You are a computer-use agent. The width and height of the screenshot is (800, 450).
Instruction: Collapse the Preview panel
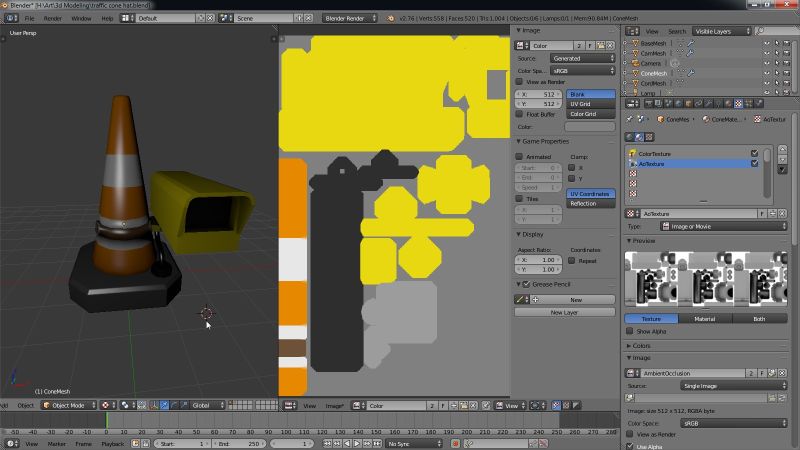(641, 241)
